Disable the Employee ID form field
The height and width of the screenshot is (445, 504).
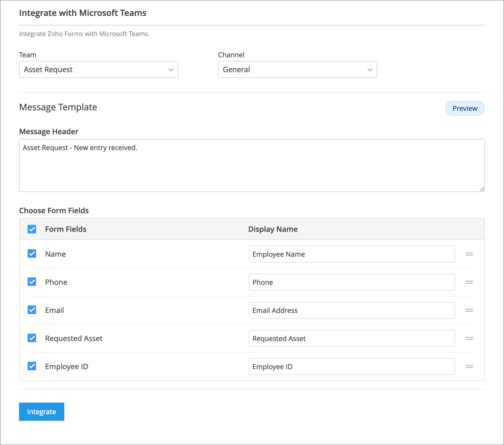(x=32, y=366)
